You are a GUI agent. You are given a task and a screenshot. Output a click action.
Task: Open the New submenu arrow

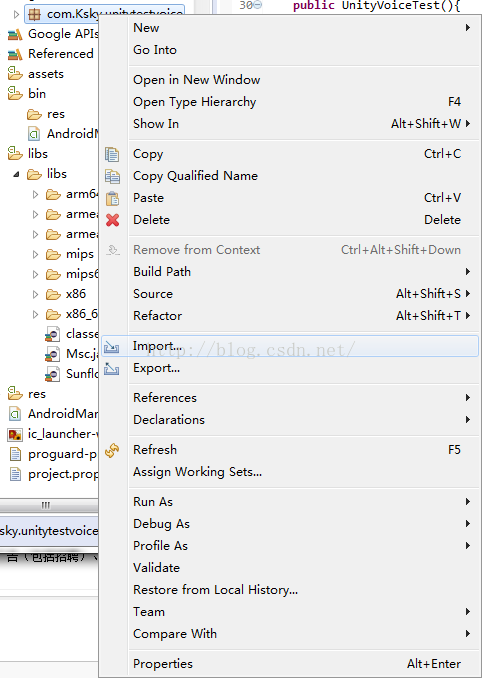tap(468, 28)
